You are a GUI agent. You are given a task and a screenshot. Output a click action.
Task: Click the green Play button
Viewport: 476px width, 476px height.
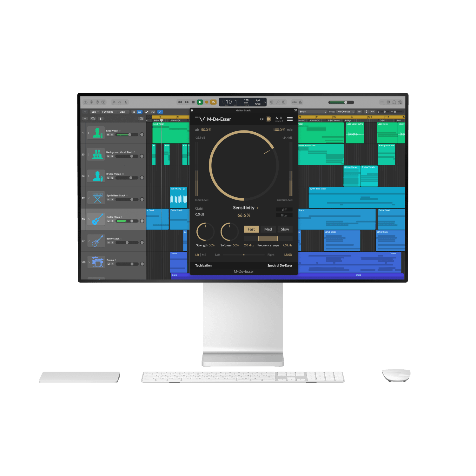[x=200, y=102]
